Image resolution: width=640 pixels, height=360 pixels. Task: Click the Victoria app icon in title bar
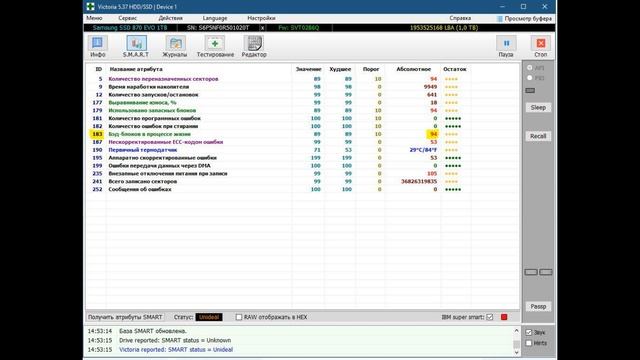(x=91, y=7)
